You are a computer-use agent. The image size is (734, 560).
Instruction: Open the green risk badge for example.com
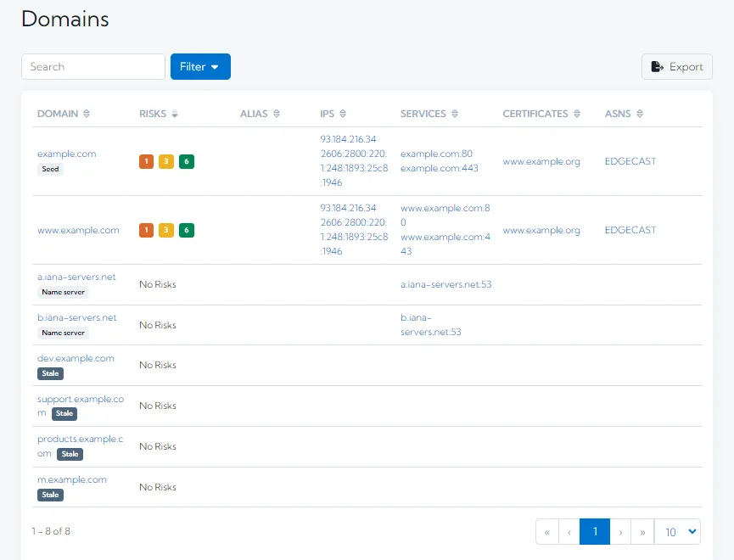(187, 161)
